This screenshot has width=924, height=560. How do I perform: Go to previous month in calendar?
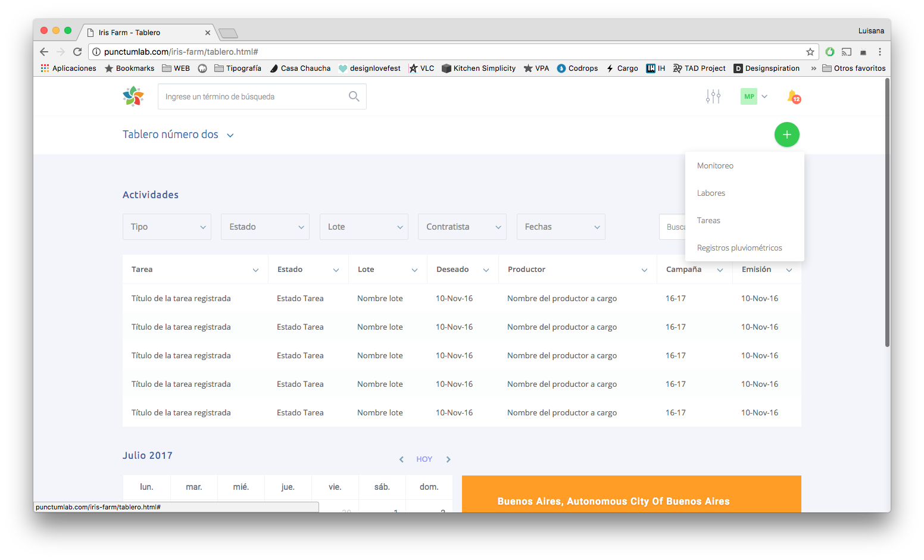tap(401, 459)
